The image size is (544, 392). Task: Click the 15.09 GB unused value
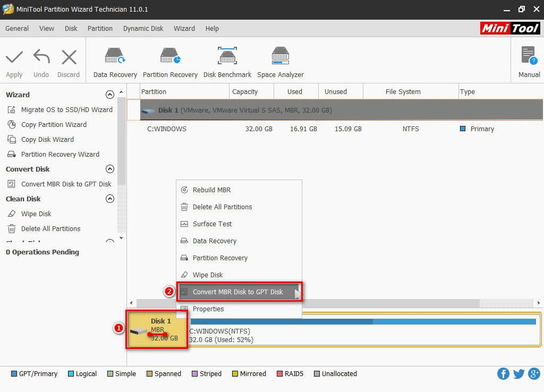coord(348,129)
